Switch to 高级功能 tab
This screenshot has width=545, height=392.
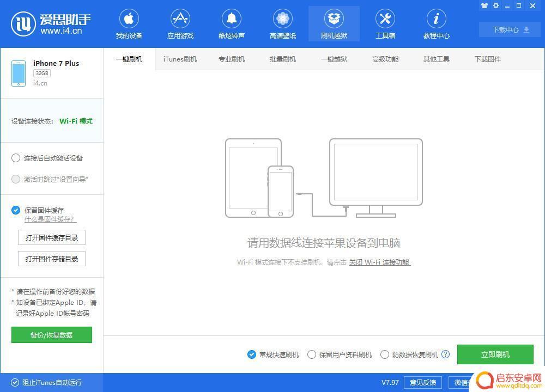tap(385, 59)
